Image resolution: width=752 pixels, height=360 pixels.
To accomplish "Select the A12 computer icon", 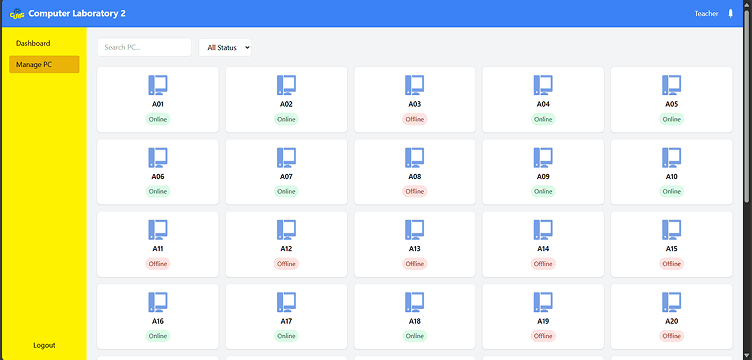I will point(286,230).
